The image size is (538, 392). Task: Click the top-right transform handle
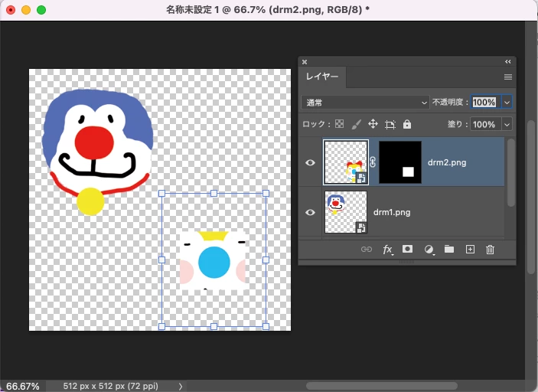(x=266, y=194)
